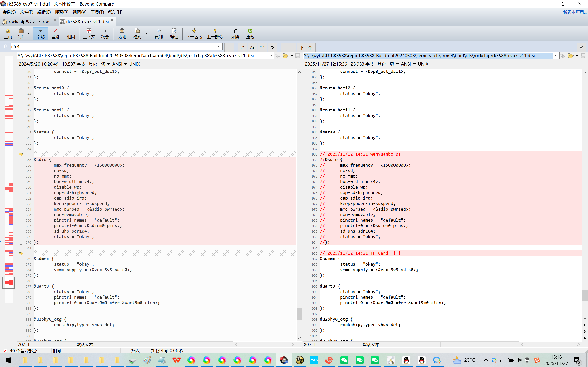Click the 交换 (Swap sides) icon

[235, 33]
